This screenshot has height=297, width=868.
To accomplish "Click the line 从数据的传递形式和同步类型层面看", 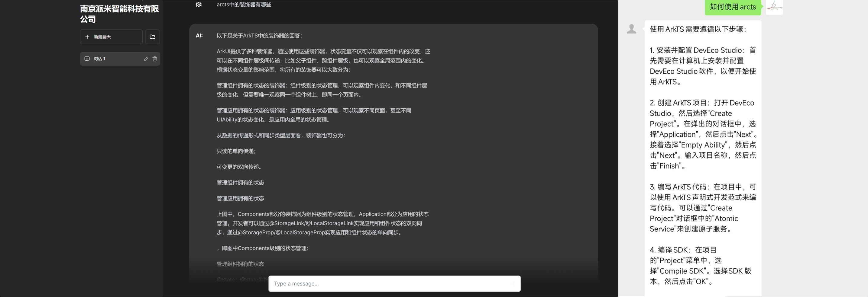I will (281, 135).
